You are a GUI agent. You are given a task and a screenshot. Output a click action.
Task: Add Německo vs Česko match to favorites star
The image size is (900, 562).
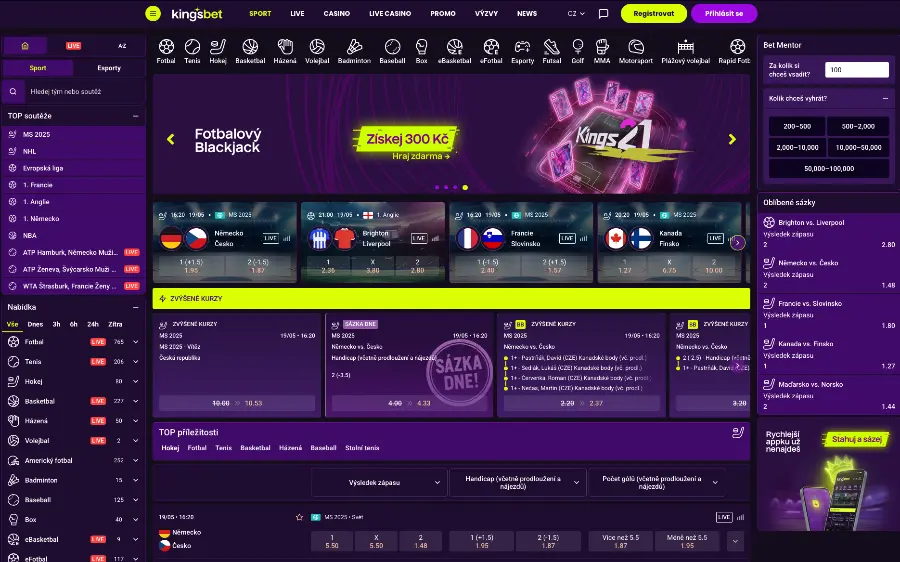pyautogui.click(x=299, y=517)
